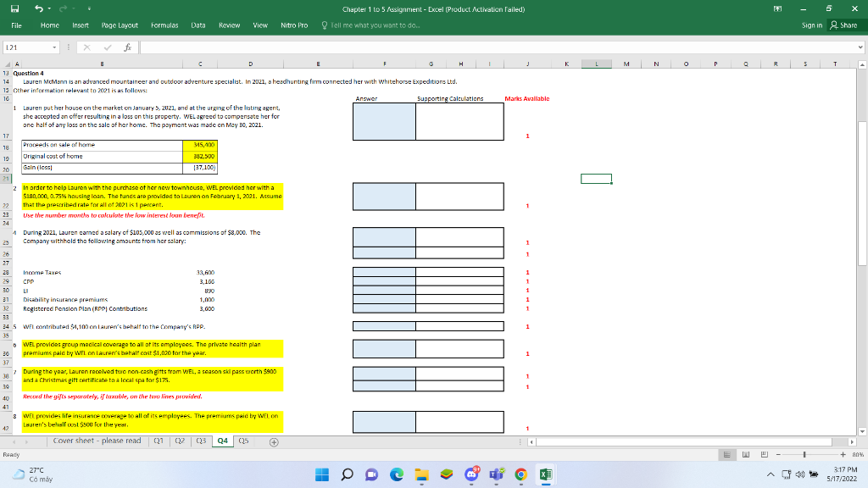Switch to sheet tab Q1
This screenshot has height=488, width=868.
(x=159, y=441)
